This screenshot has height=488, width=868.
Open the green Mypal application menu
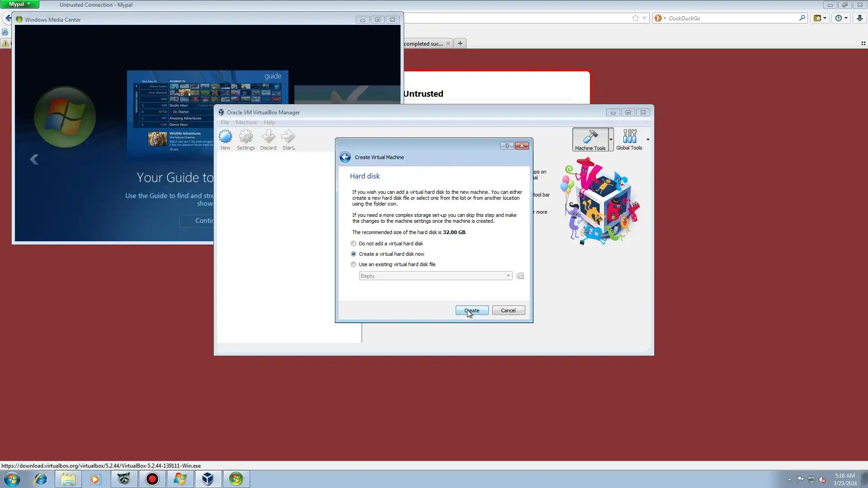pos(19,4)
